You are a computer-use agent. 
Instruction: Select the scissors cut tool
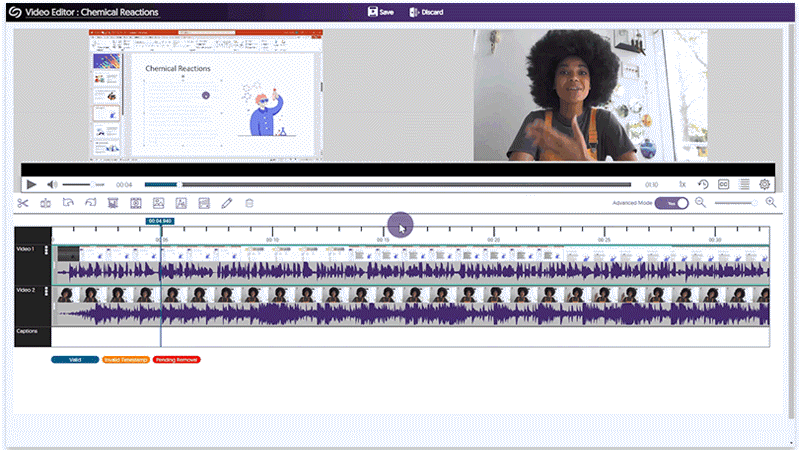coord(22,203)
